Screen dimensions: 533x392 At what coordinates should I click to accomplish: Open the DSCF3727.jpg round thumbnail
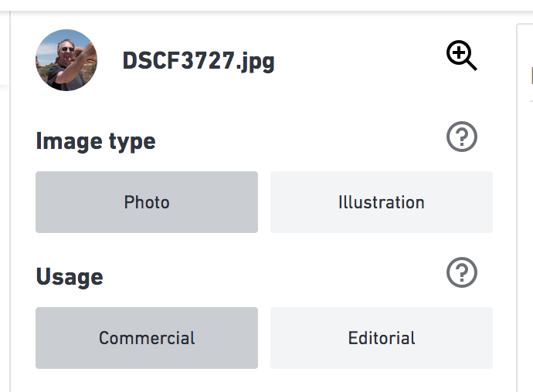(x=66, y=60)
